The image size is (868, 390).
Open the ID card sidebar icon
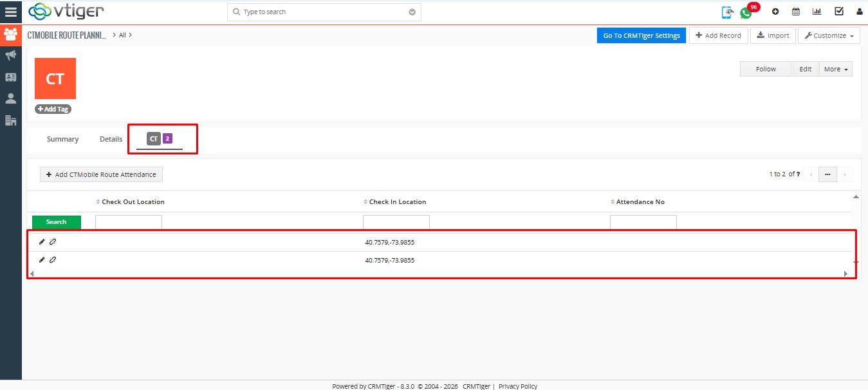click(x=10, y=77)
